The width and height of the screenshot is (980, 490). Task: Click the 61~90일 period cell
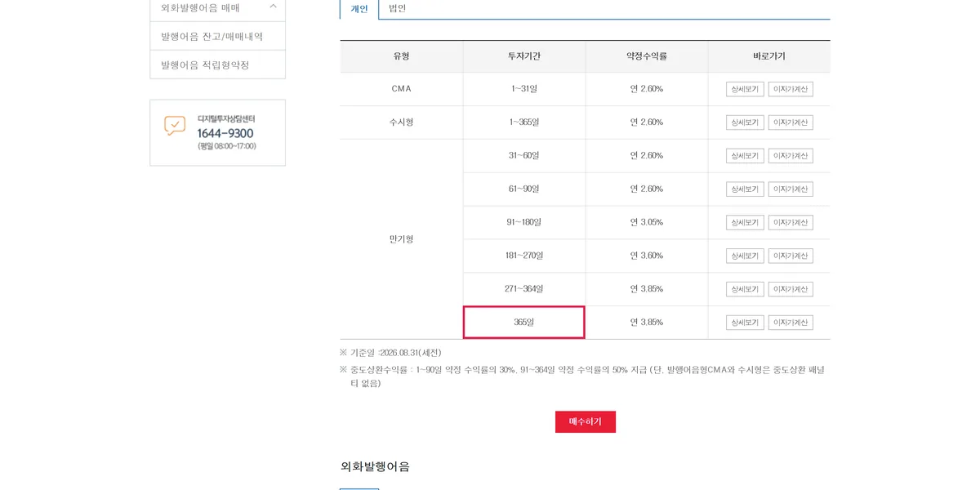click(x=524, y=189)
